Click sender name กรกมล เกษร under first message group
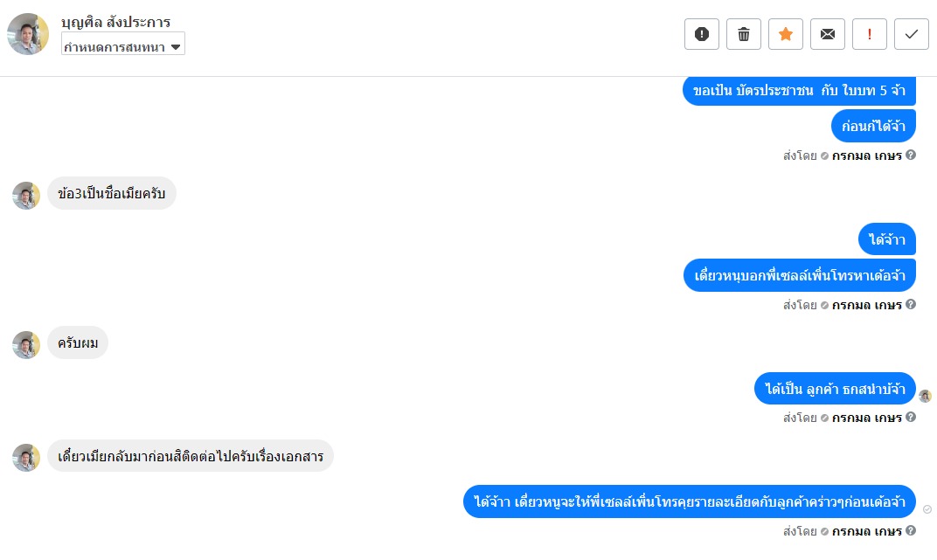 click(866, 156)
